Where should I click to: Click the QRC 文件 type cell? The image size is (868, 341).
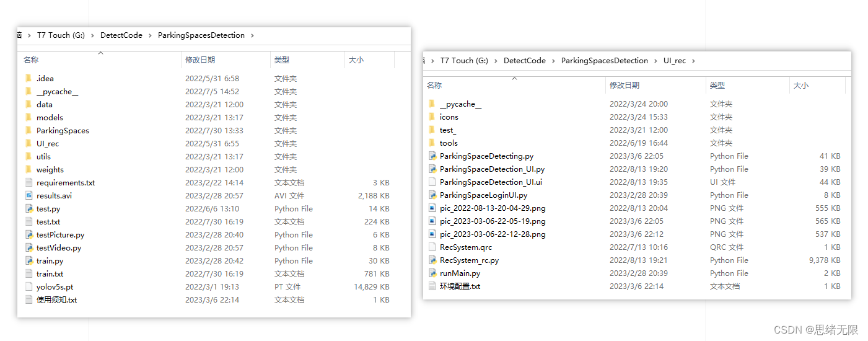[726, 247]
